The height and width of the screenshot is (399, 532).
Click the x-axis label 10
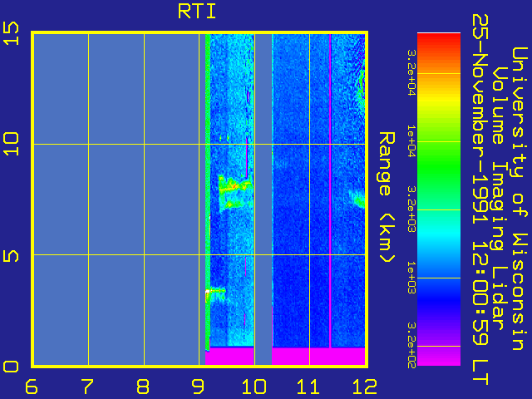254,387
